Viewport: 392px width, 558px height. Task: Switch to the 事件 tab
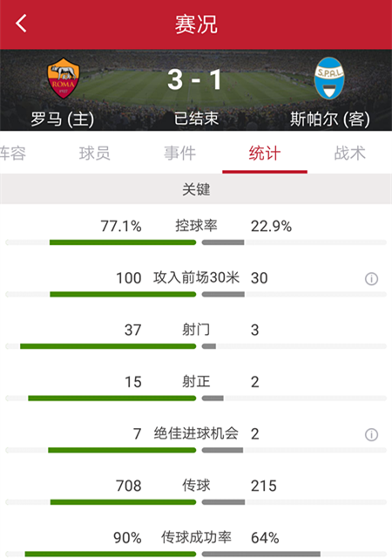coord(179,153)
